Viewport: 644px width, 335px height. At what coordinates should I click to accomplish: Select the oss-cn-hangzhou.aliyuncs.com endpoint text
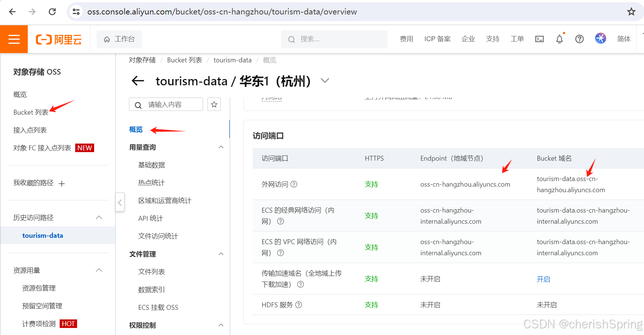465,184
